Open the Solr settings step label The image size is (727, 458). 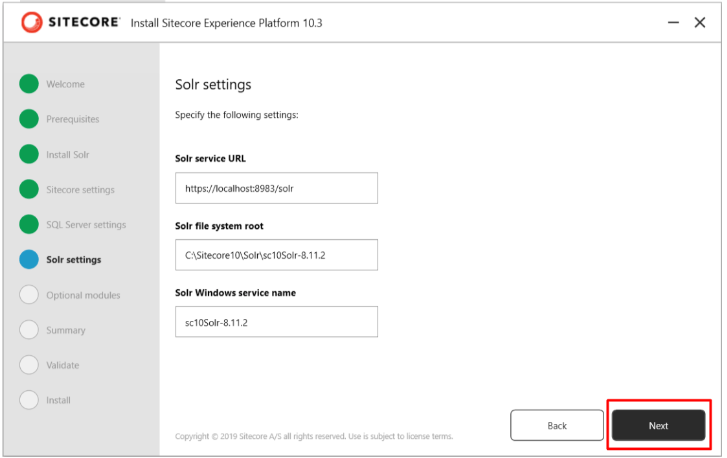pos(73,260)
